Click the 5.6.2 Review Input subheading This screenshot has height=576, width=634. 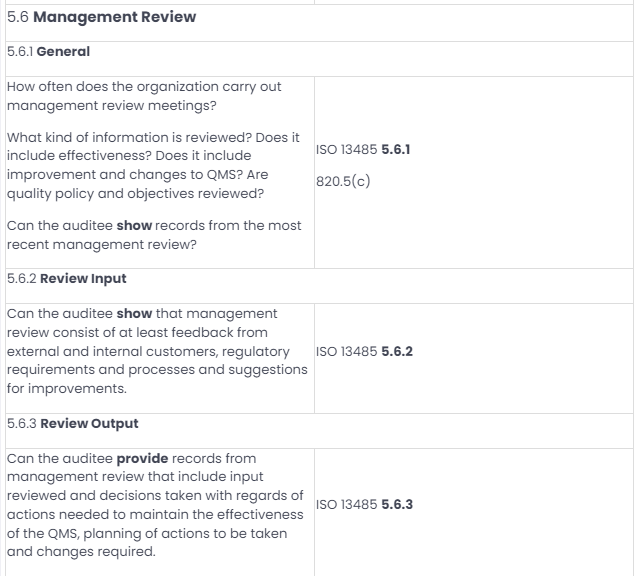(x=67, y=279)
